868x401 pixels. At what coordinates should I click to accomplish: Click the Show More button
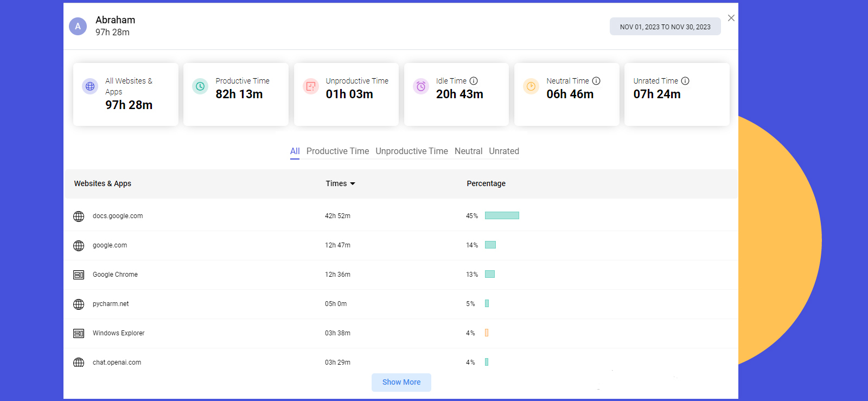[x=401, y=382]
